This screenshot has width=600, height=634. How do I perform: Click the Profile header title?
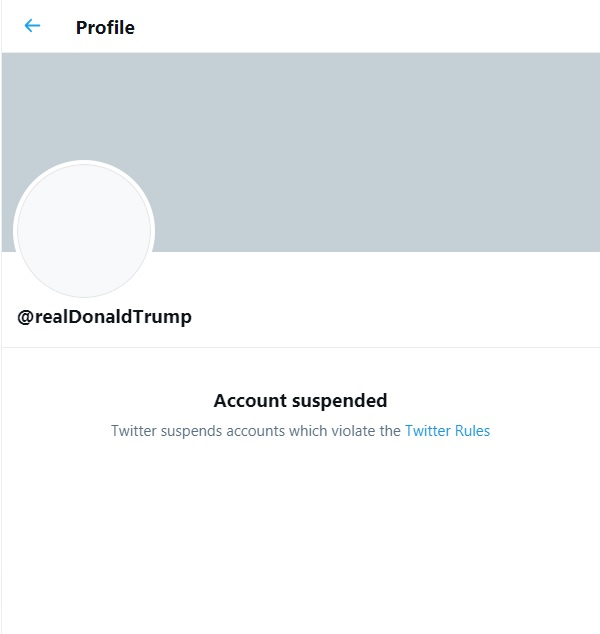point(105,27)
